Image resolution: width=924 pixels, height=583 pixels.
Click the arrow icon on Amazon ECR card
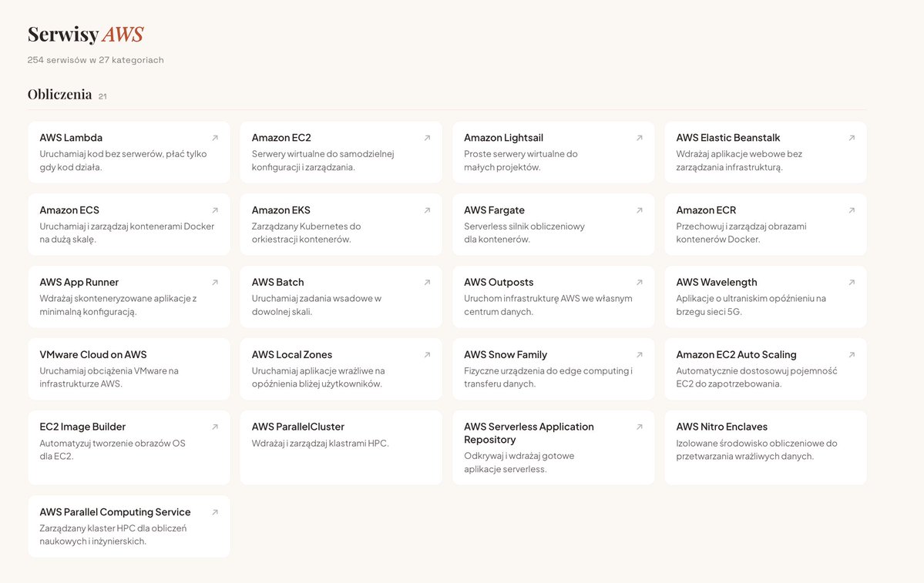coord(852,210)
